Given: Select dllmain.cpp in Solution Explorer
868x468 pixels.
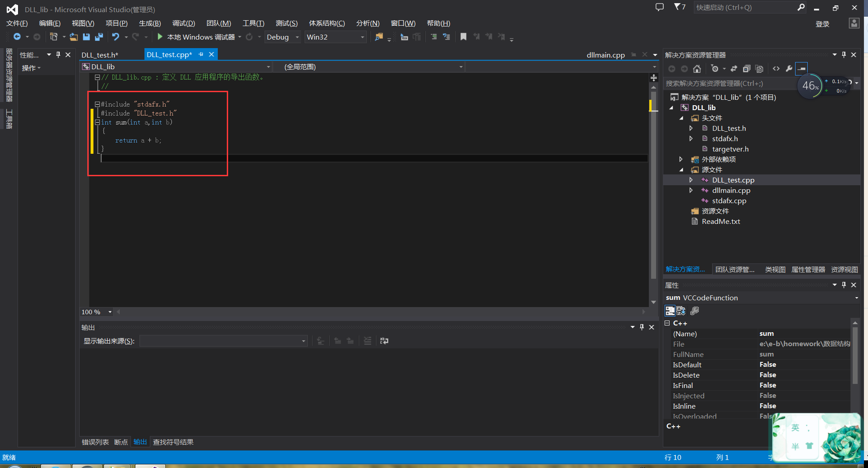Looking at the screenshot, I should coord(731,190).
